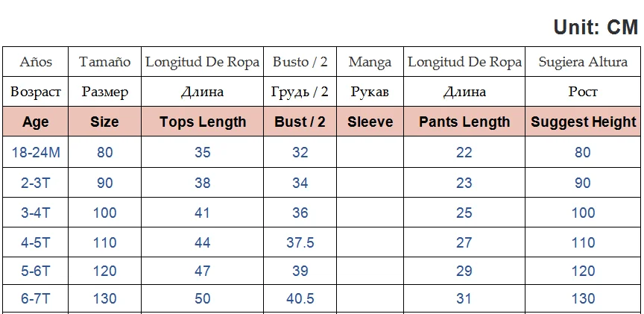Click the 'Unit: CM' label

click(596, 28)
